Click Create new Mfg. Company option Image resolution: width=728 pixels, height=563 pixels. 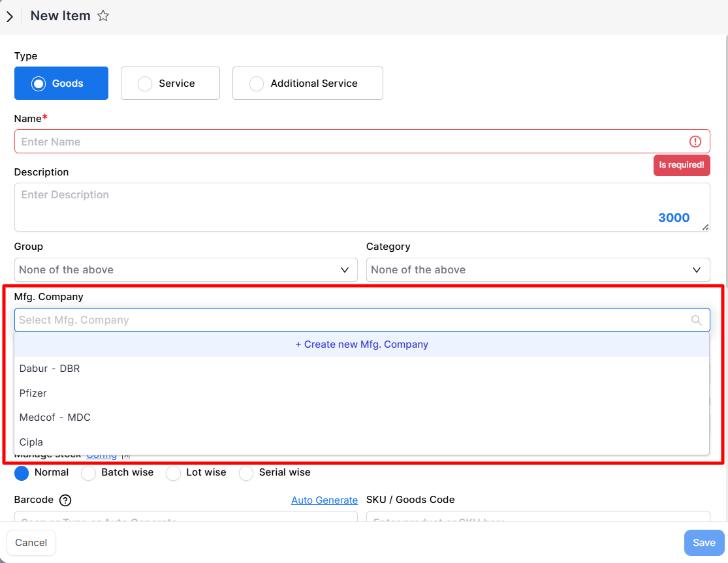click(x=362, y=344)
